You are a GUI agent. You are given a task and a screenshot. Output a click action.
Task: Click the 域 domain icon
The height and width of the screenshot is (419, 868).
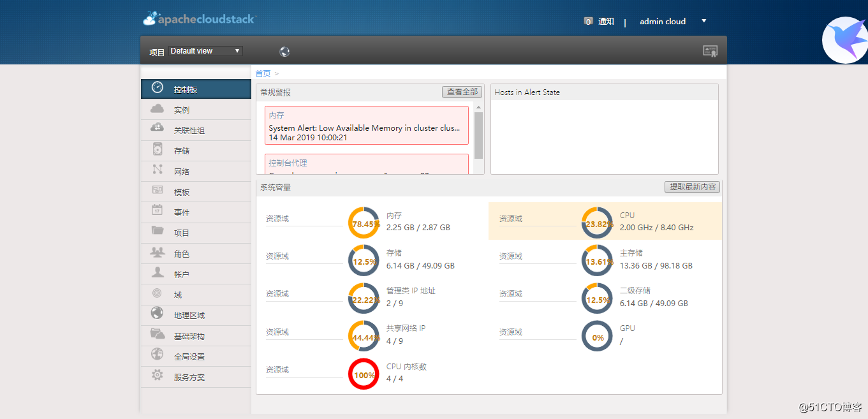[x=157, y=293]
